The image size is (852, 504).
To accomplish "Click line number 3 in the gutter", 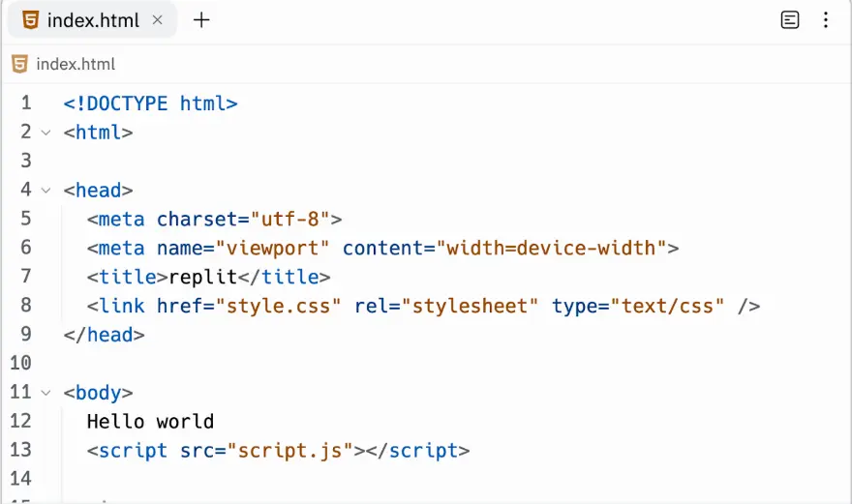I will tap(26, 161).
